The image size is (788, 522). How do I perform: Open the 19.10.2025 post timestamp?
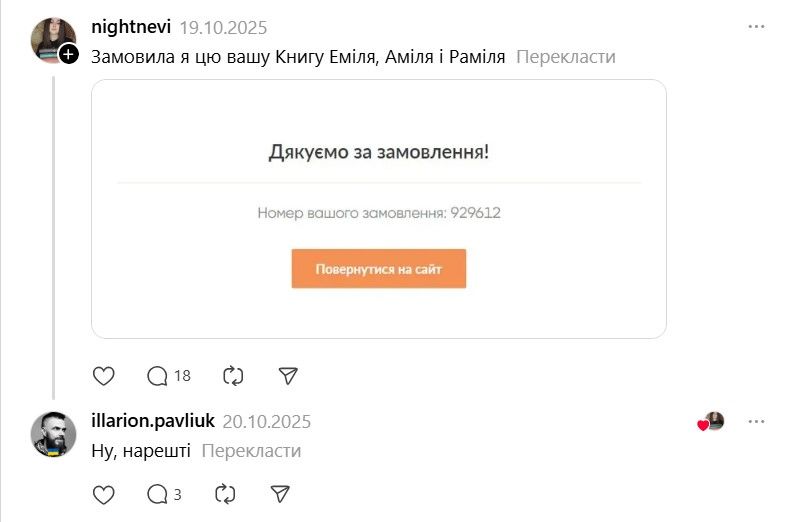click(x=223, y=28)
